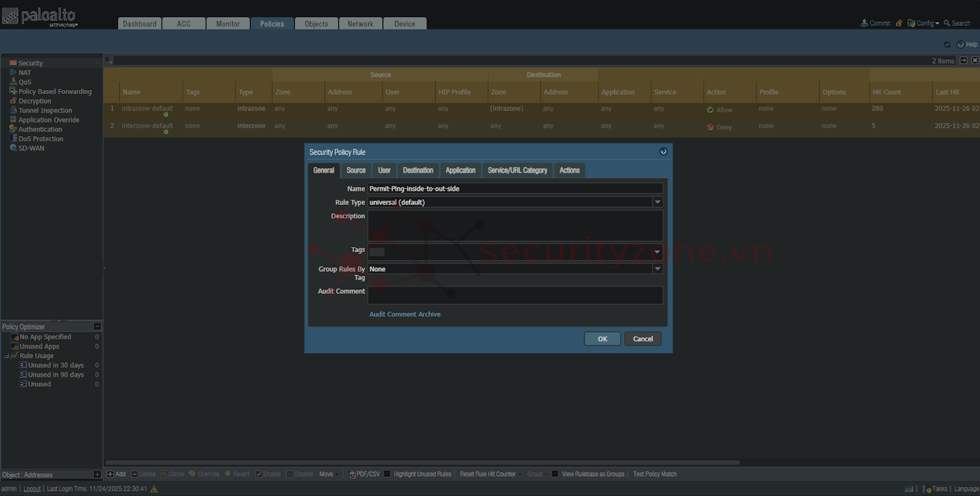Select the NAT policy icon in sidebar
This screenshot has width=980, height=496.
coord(13,73)
